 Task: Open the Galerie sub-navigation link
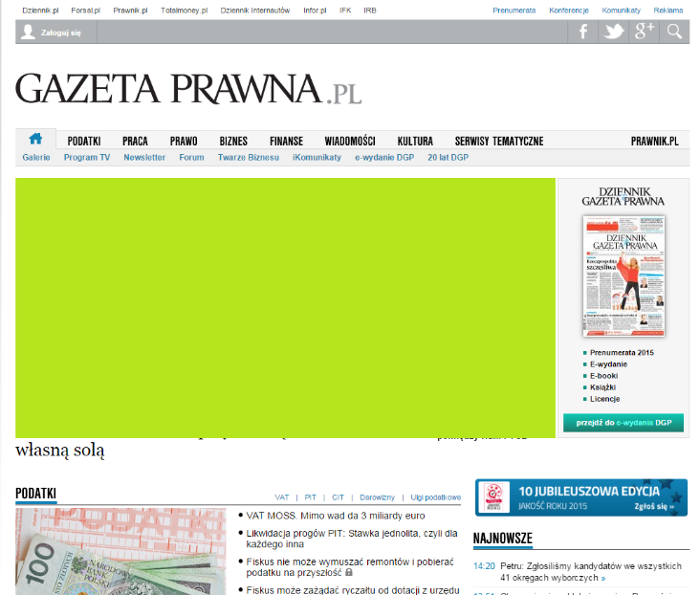click(x=36, y=157)
